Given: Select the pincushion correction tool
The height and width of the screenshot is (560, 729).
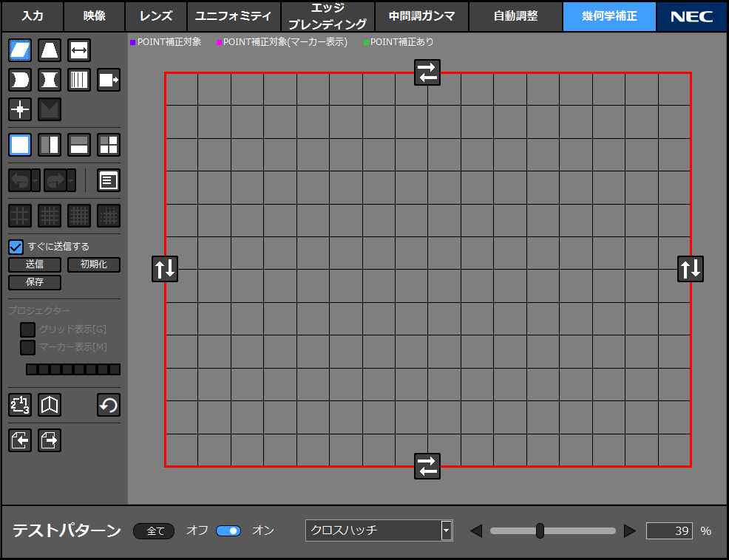Looking at the screenshot, I should coord(50,80).
